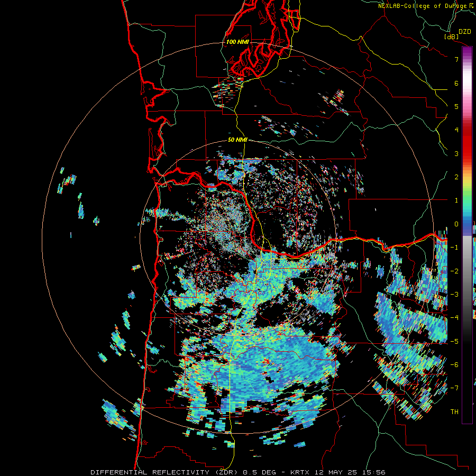Click the 100 NMI range ring label
Image resolution: width=476 pixels, height=476 pixels.
(237, 42)
